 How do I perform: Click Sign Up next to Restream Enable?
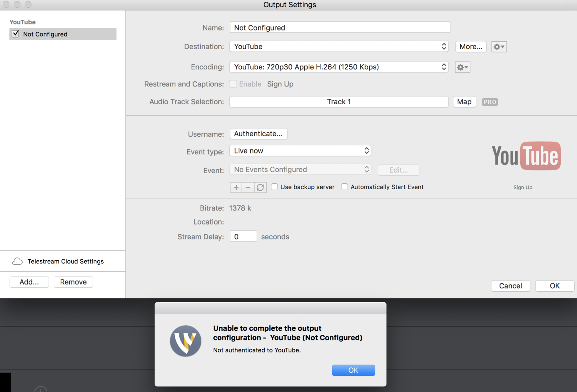pyautogui.click(x=280, y=84)
